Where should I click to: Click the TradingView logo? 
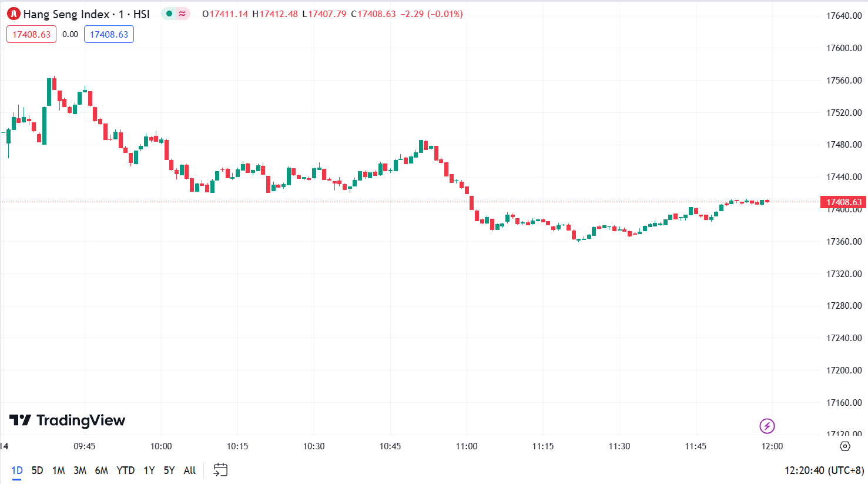click(x=67, y=420)
